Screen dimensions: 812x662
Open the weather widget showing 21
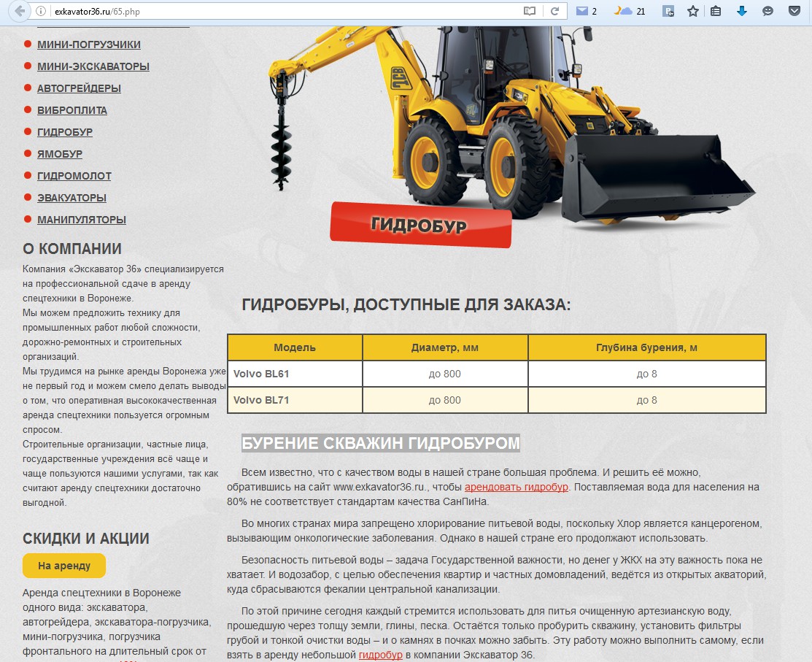[x=629, y=11]
